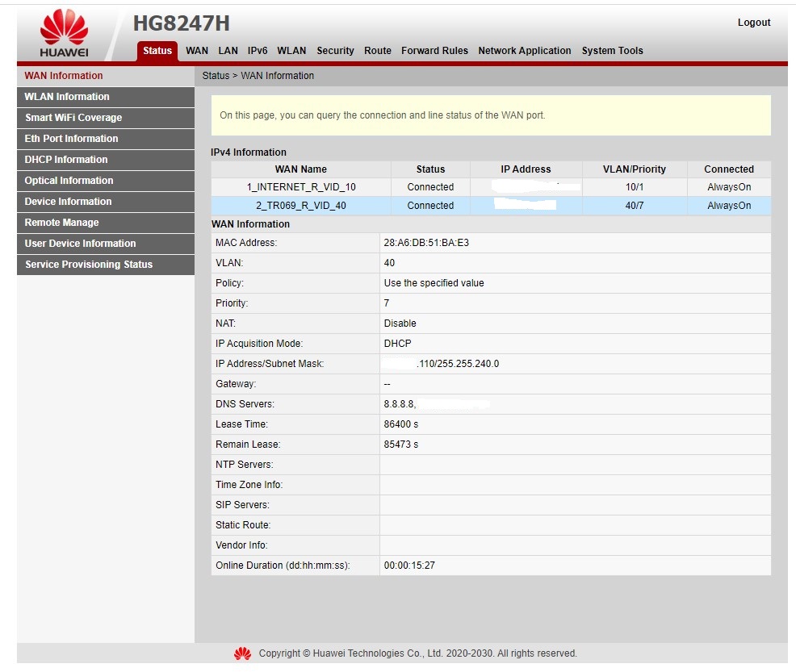The image size is (796, 672).
Task: Open the WLAN tab
Action: pyautogui.click(x=291, y=51)
